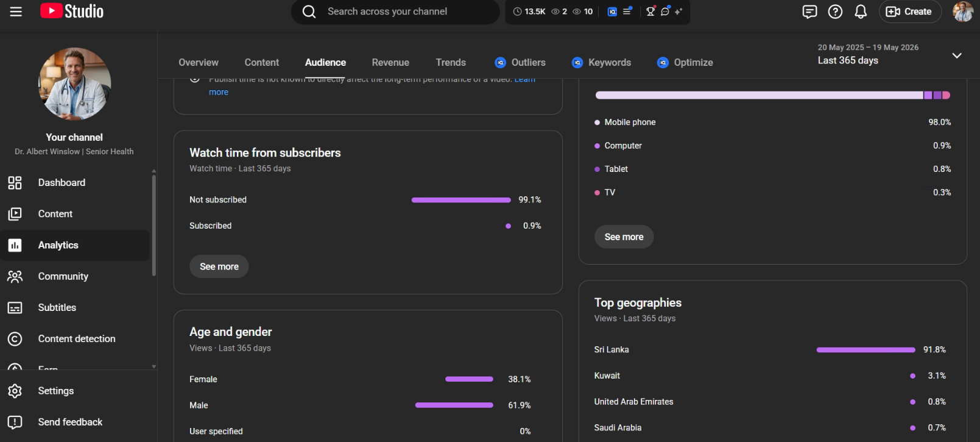Open Content in the sidebar
Screen dimensions: 980x442
click(75, 214)
